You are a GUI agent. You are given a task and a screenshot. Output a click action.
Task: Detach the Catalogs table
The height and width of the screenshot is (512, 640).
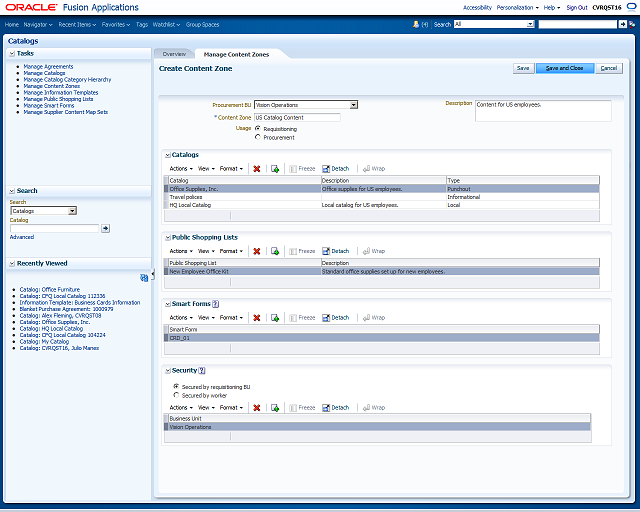[336, 169]
